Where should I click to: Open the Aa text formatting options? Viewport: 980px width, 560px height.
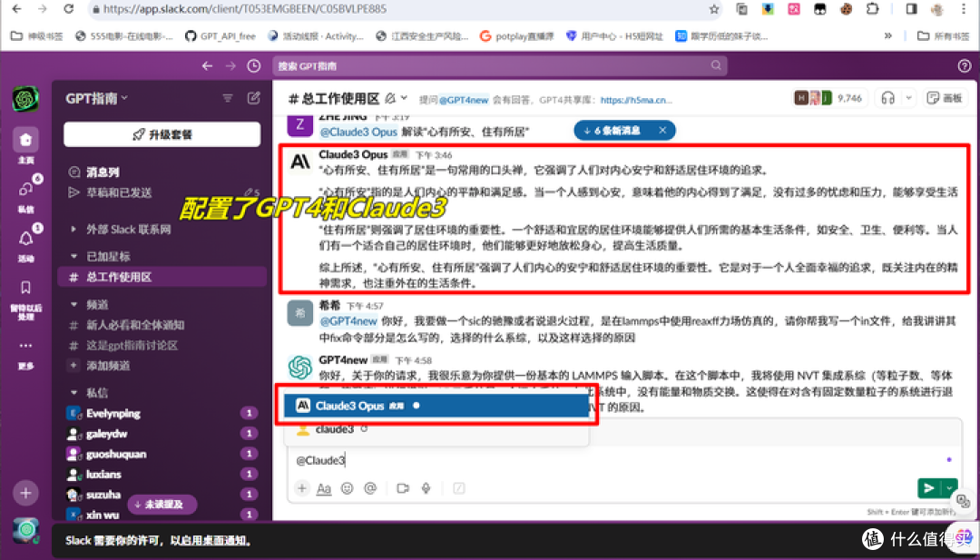pos(325,487)
